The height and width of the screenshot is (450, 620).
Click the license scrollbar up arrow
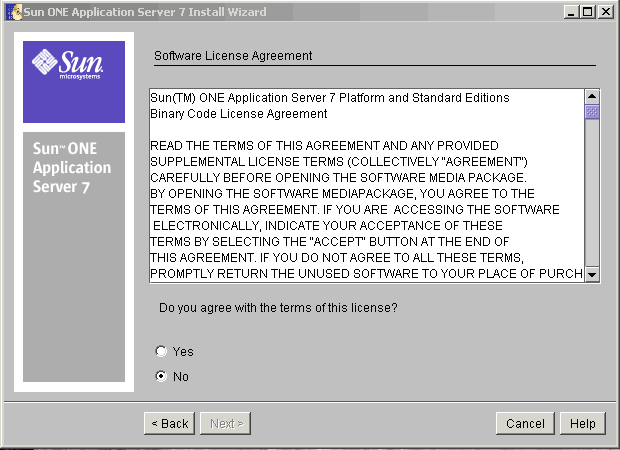592,96
